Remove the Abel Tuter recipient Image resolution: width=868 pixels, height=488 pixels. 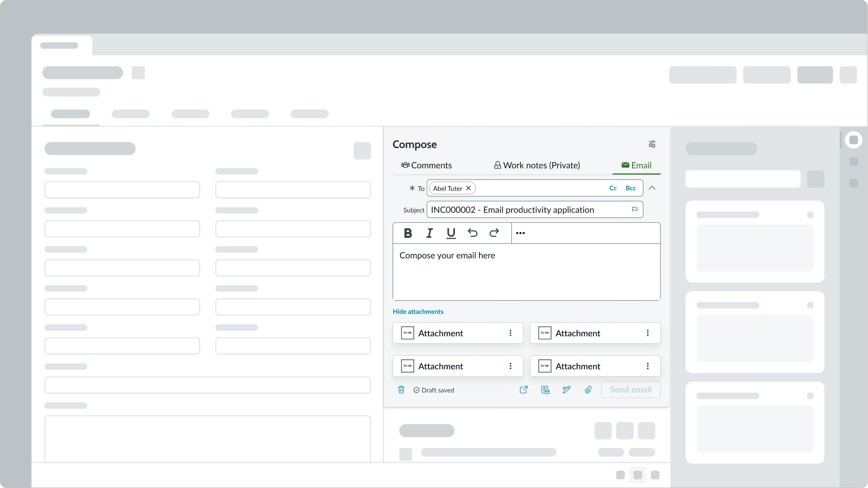pyautogui.click(x=468, y=188)
